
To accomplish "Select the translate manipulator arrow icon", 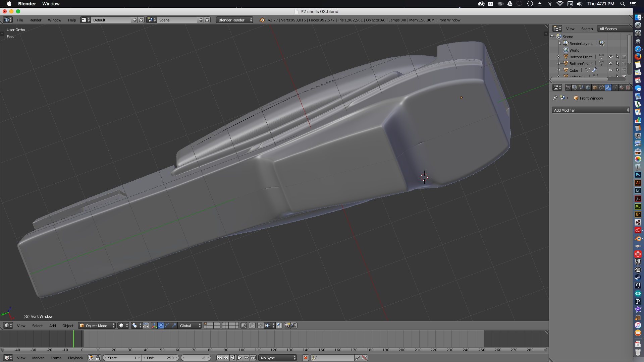I will pyautogui.click(x=161, y=325).
